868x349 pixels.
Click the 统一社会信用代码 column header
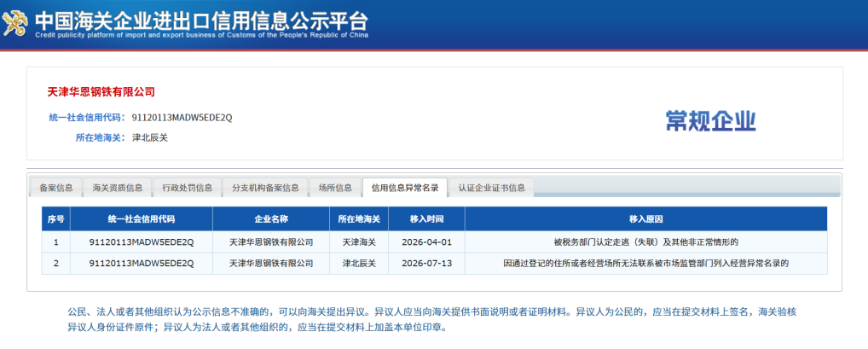pyautogui.click(x=142, y=218)
